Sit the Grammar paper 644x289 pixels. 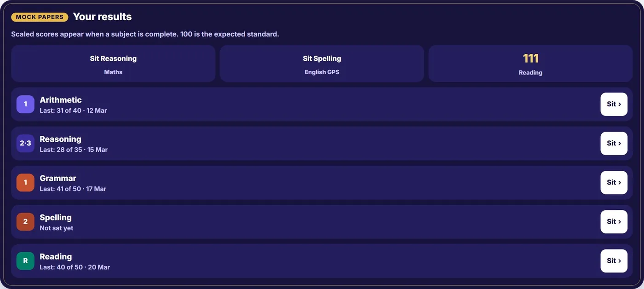click(614, 182)
